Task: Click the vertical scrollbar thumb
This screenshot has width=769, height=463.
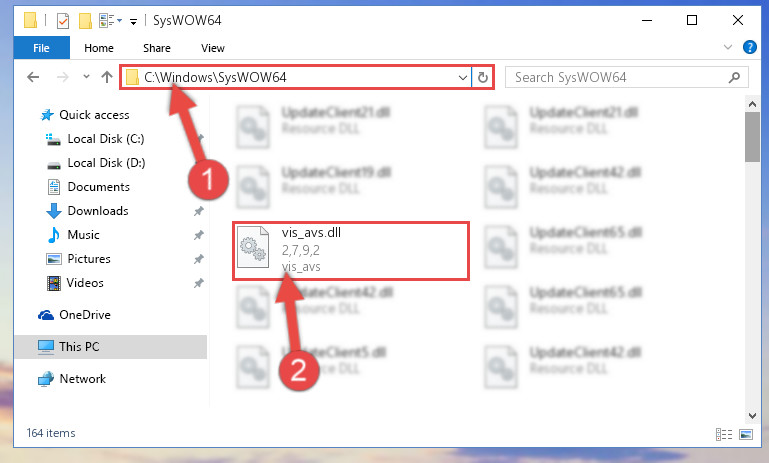Action: tap(752, 137)
